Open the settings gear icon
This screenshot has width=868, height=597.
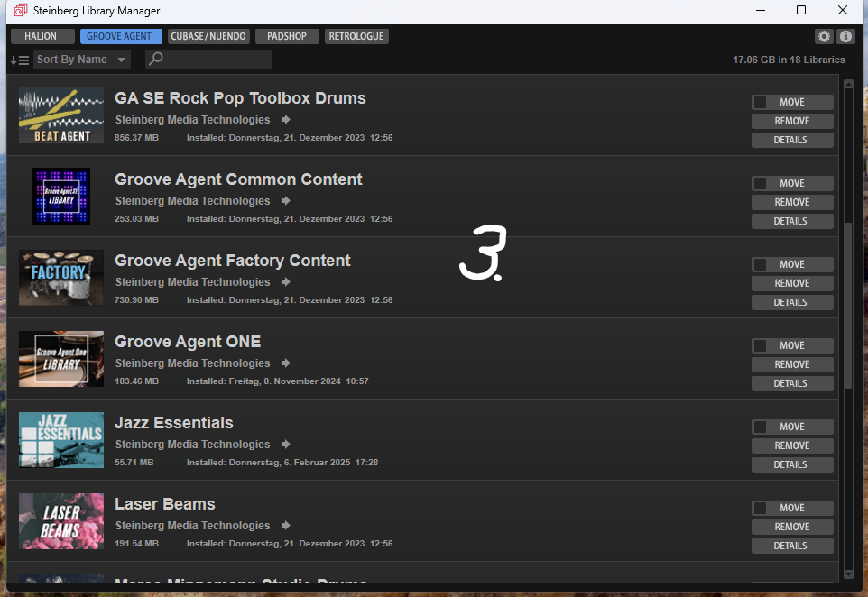click(x=825, y=36)
